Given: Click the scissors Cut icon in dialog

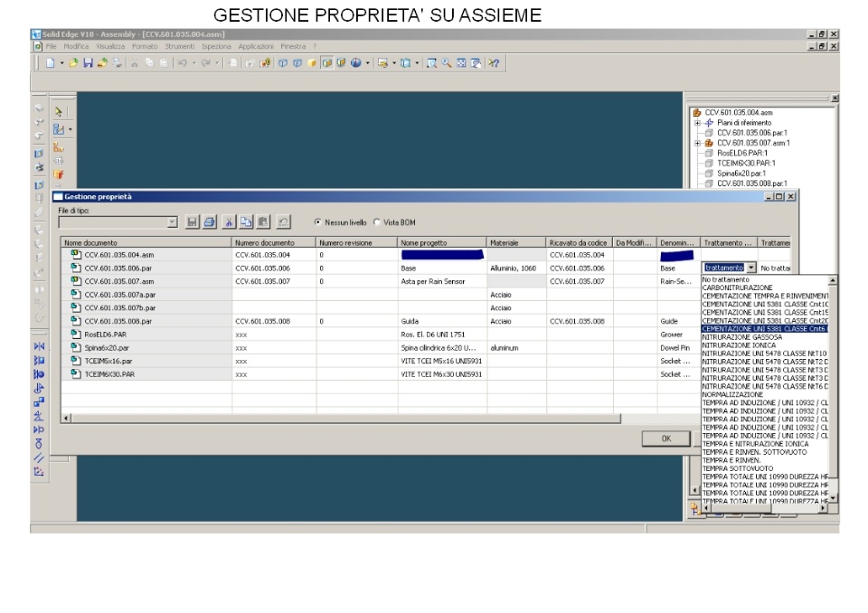Looking at the screenshot, I should coord(228,222).
